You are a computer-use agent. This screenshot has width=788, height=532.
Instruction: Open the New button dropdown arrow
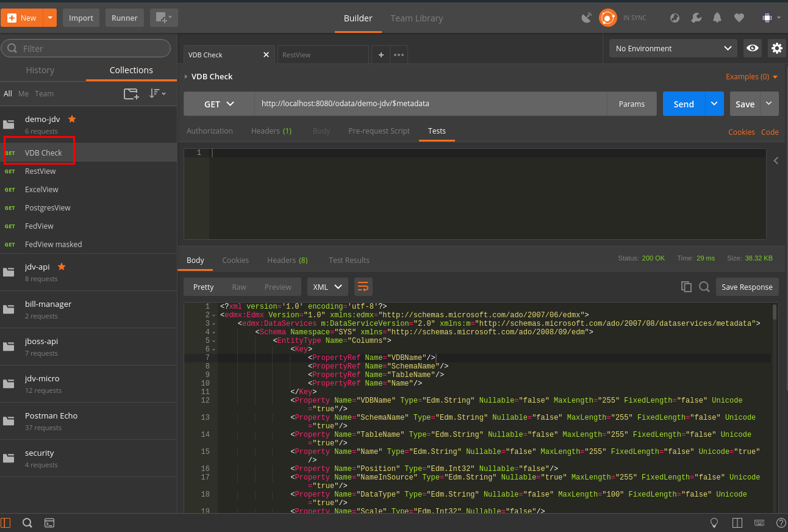click(x=50, y=18)
